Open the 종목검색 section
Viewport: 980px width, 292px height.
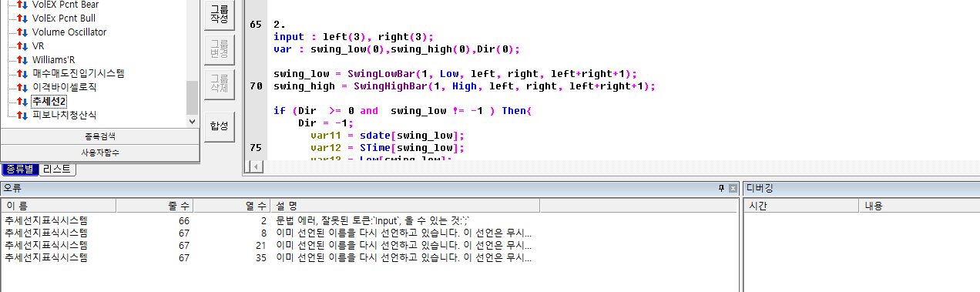[x=99, y=136]
